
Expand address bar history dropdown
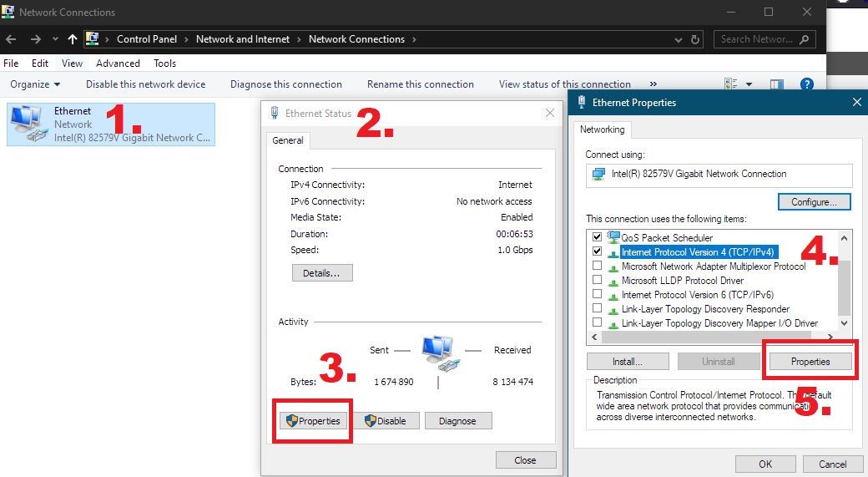pyautogui.click(x=678, y=40)
